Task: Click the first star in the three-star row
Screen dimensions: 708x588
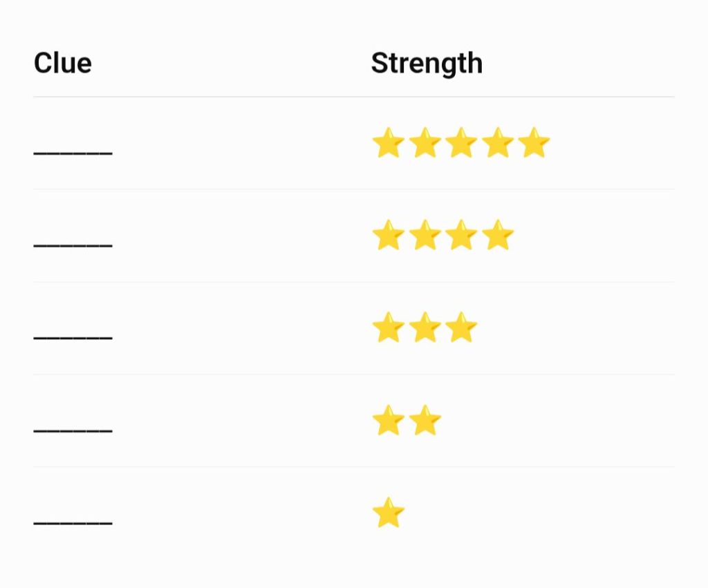Action: [x=389, y=328]
